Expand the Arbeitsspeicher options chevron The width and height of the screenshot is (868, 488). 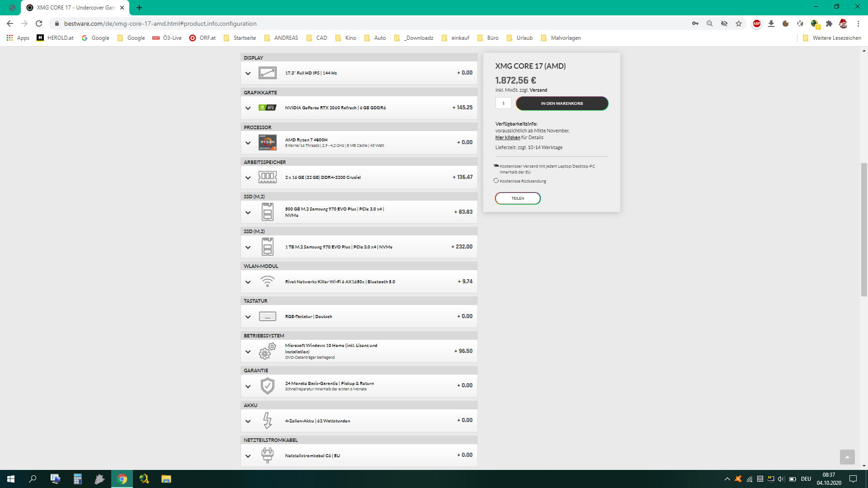click(248, 178)
